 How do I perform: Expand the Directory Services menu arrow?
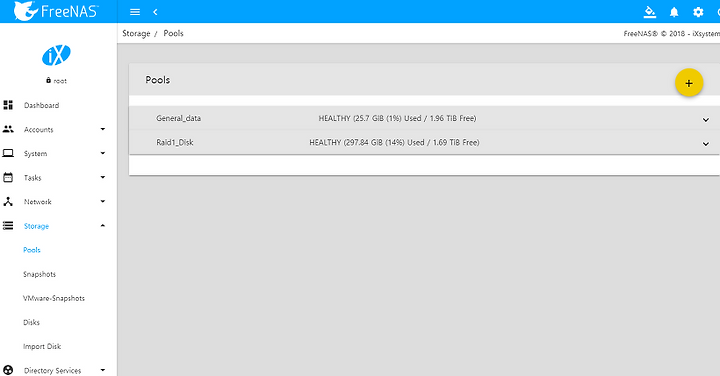click(x=103, y=370)
